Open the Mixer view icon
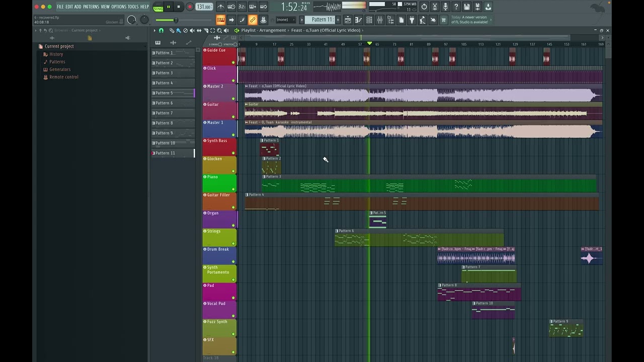Screen dimensions: 644x362 click(x=380, y=20)
